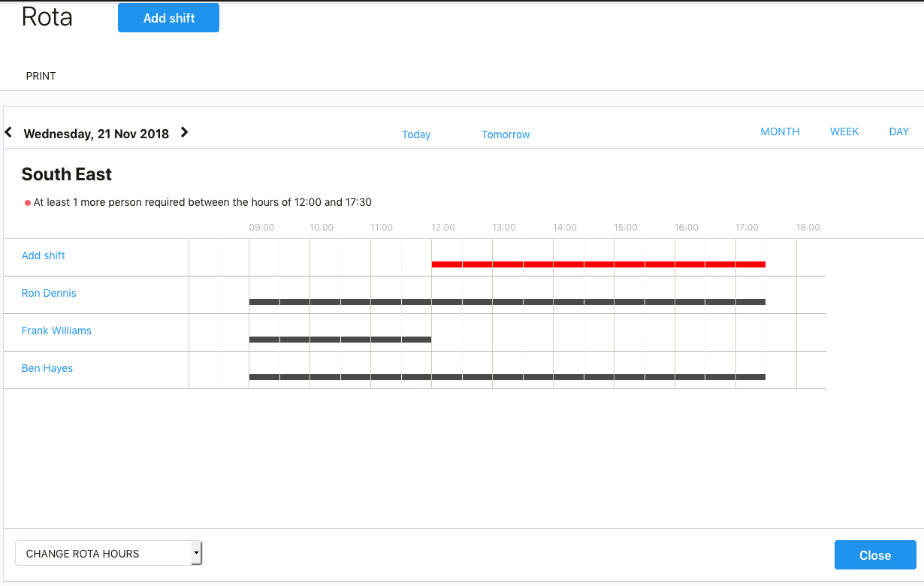This screenshot has height=586, width=924.
Task: Switch to WEEK view
Action: [x=844, y=131]
